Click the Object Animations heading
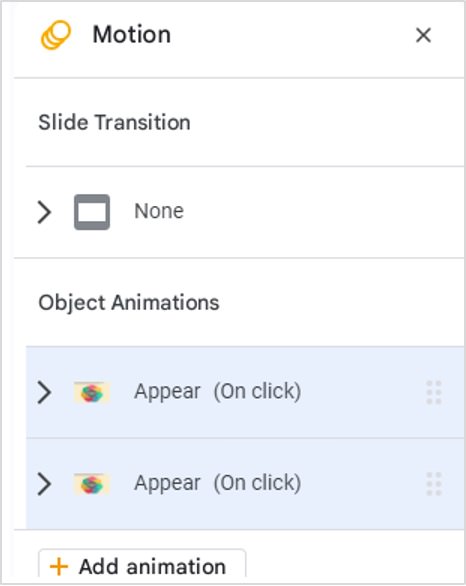This screenshot has height=586, width=466. pyautogui.click(x=129, y=302)
